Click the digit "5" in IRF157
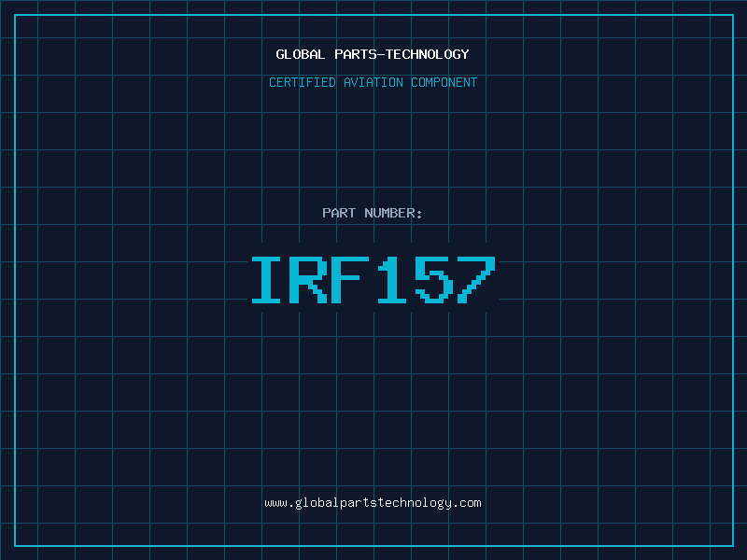This screenshot has height=560, width=747. (x=434, y=280)
